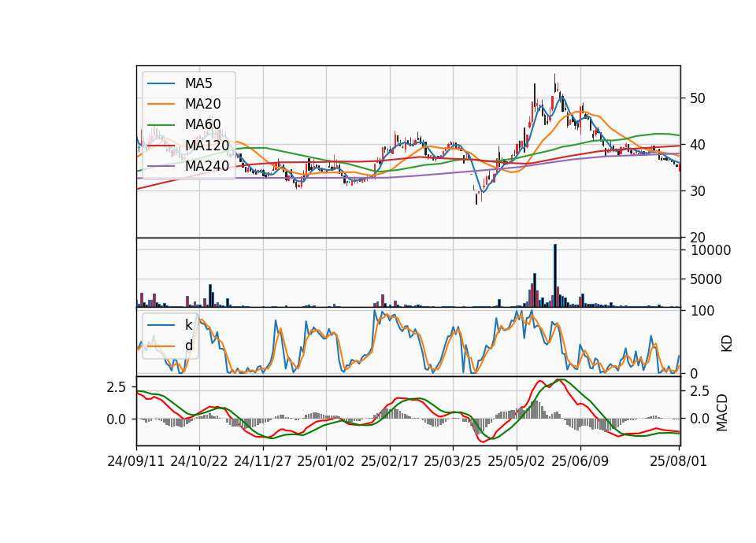Click the MA120 legend label
756x543 pixels.
coord(207,145)
